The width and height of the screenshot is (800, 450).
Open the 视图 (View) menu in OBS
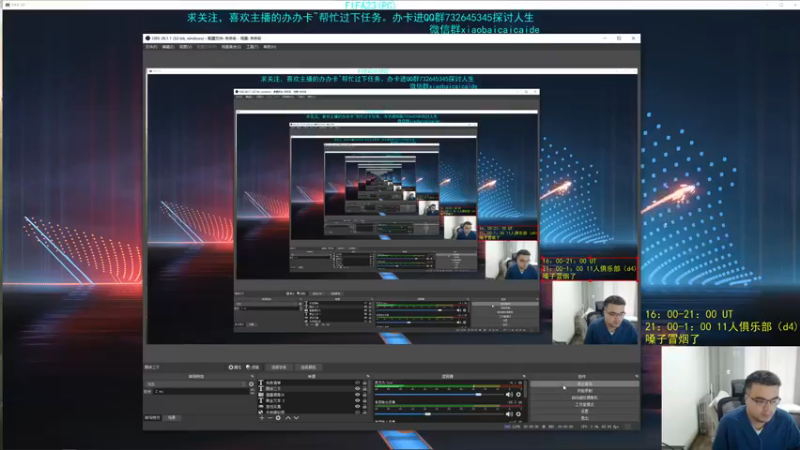pos(185,47)
